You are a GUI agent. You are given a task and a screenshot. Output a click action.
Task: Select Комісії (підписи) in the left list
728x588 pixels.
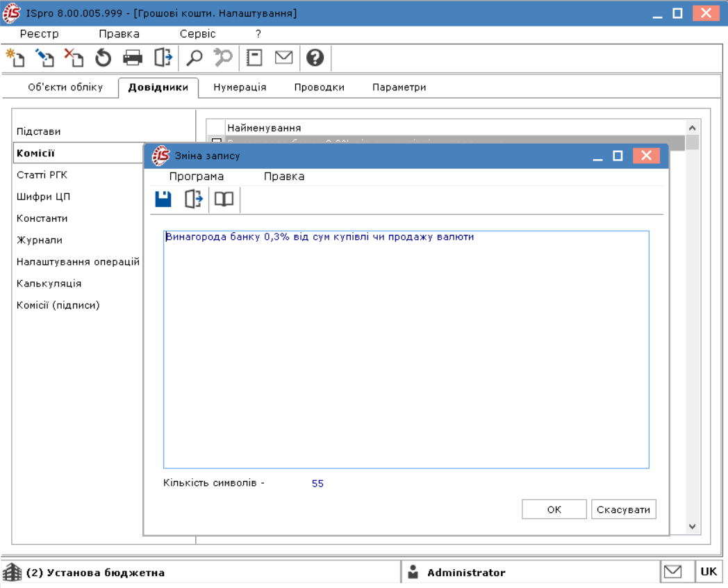click(x=58, y=305)
